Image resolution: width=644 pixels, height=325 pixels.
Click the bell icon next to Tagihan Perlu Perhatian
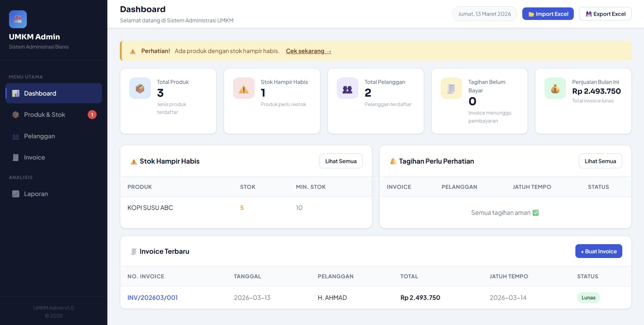pos(393,161)
